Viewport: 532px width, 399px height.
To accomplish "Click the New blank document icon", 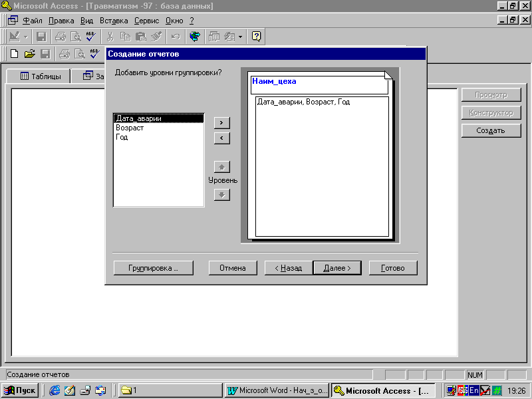I will pos(14,54).
